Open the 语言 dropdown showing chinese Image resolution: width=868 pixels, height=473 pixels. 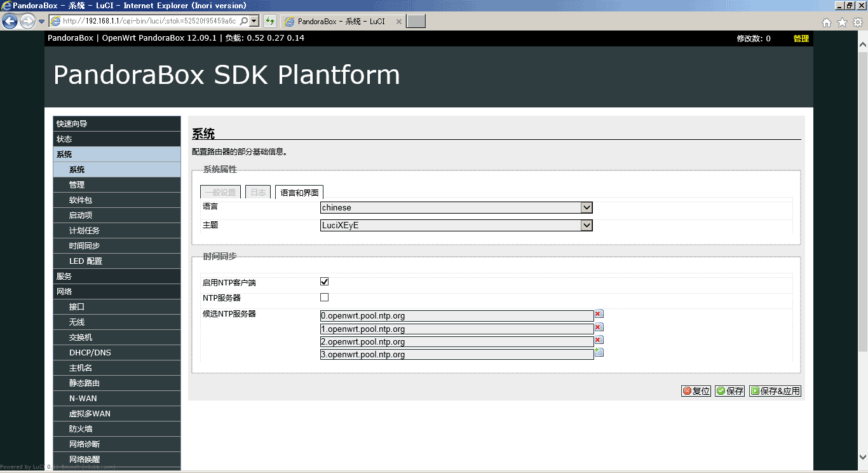456,207
